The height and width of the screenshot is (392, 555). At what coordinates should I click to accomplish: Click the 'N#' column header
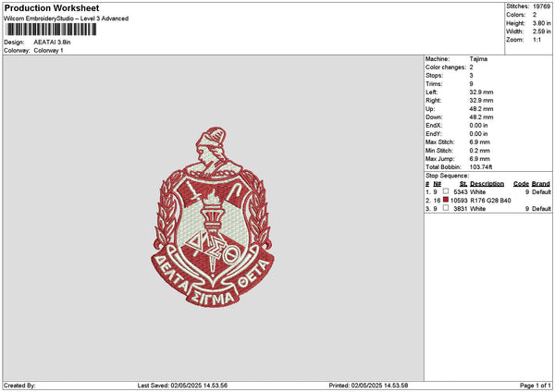coord(438,184)
